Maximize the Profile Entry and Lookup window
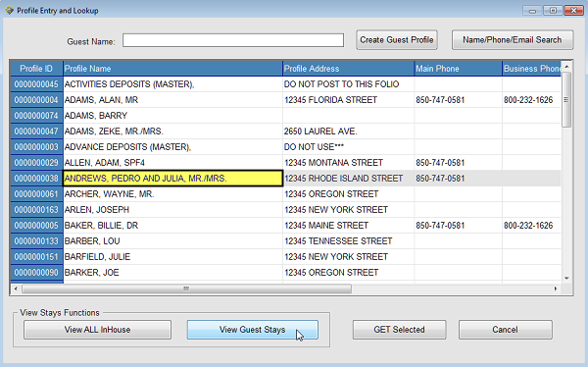This screenshot has height=367, width=588. click(553, 11)
